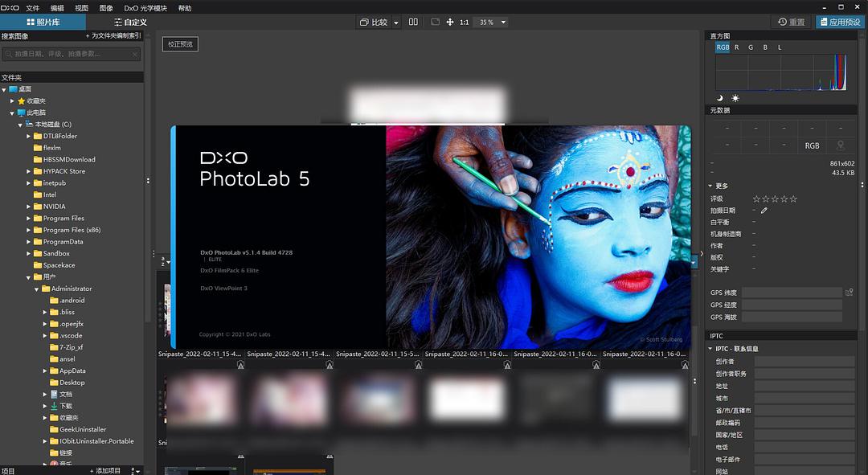Click the 创作者 input field
Viewport: 868px width, 475px height.
805,361
